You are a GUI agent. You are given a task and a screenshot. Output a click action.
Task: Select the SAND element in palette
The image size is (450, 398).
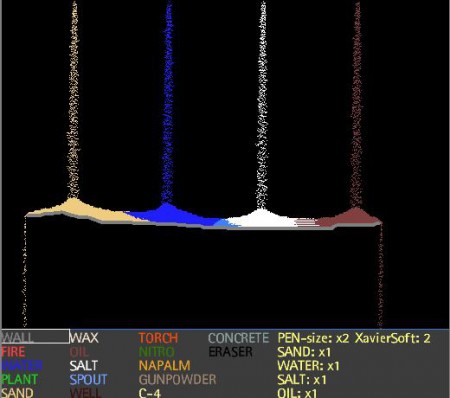point(17,393)
